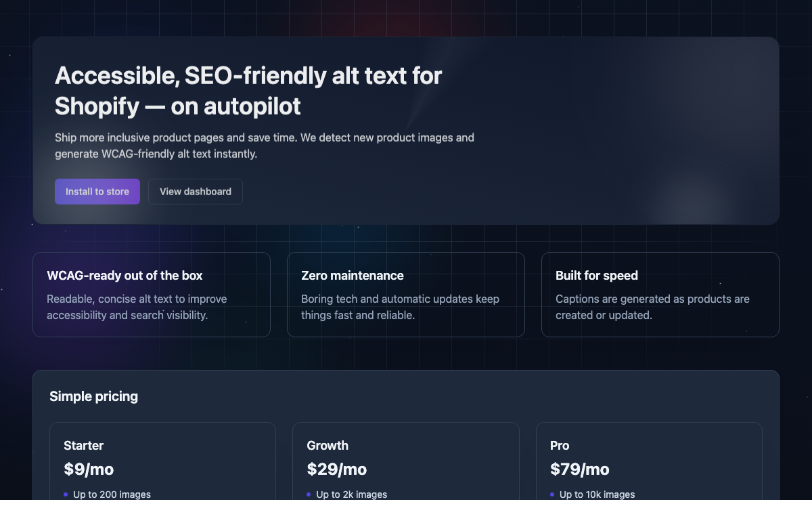Screen dimensions: 812x508
Task: Click the Install to store button
Action: (97, 192)
